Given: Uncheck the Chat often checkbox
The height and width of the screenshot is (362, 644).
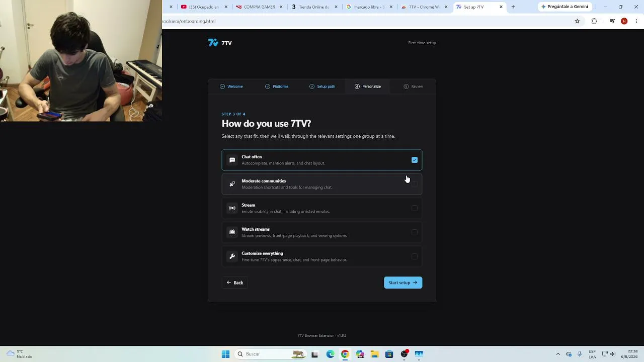Looking at the screenshot, I should tap(415, 160).
